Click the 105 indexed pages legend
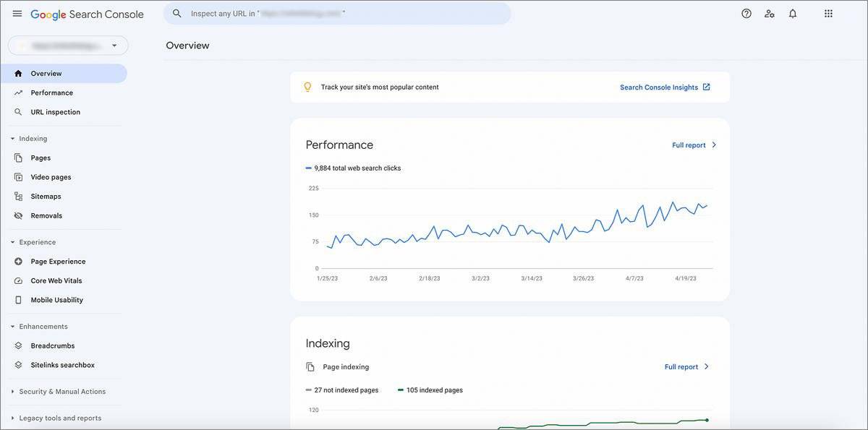The width and height of the screenshot is (868, 430). click(430, 390)
